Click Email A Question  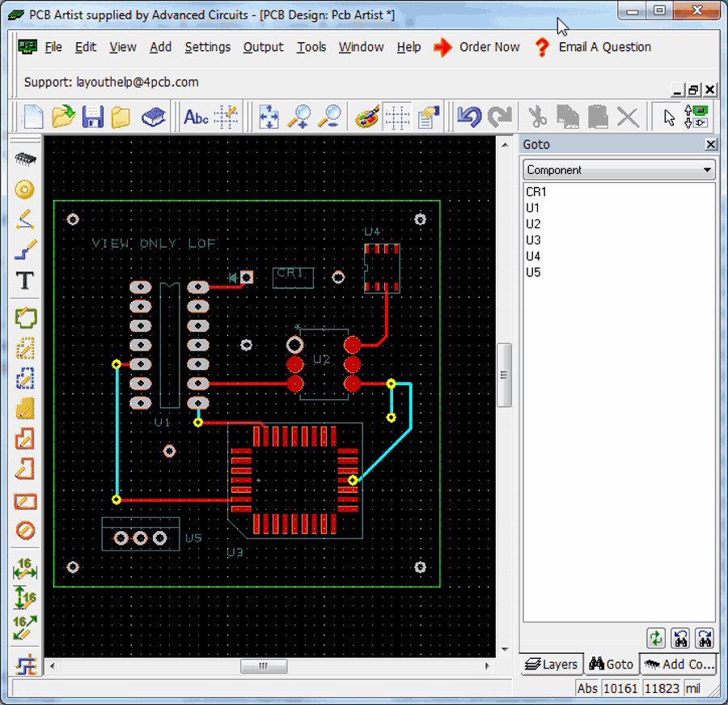[x=594, y=47]
